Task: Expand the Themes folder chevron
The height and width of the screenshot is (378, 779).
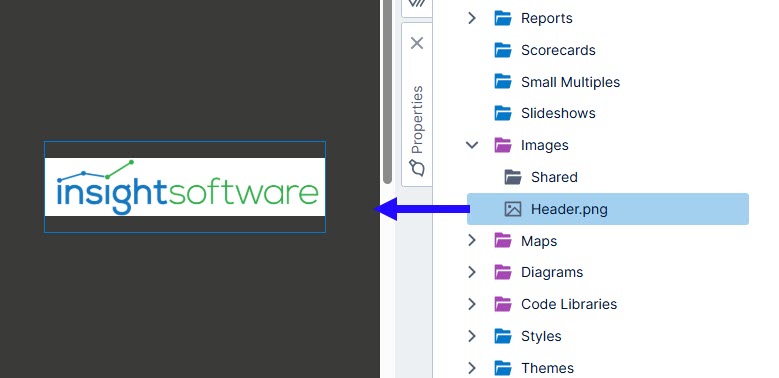Action: (x=472, y=368)
